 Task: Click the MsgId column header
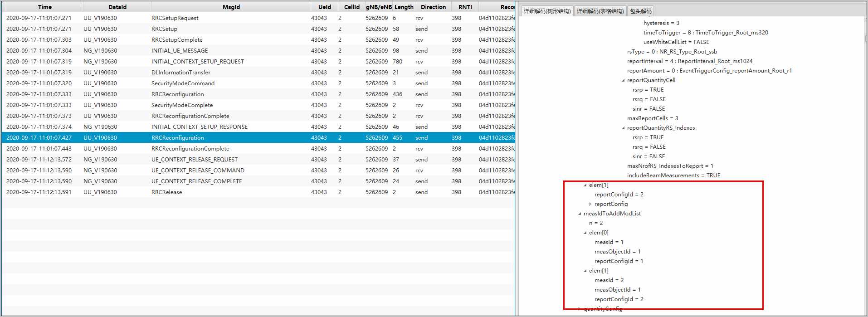(x=231, y=7)
